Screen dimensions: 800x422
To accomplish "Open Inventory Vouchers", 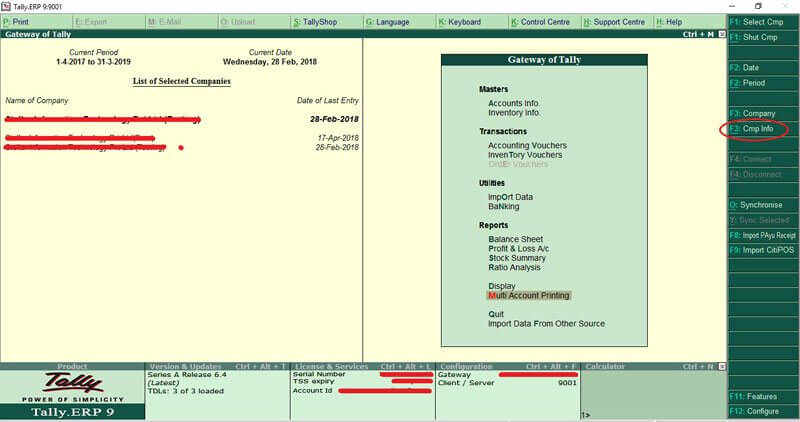I will pyautogui.click(x=525, y=155).
